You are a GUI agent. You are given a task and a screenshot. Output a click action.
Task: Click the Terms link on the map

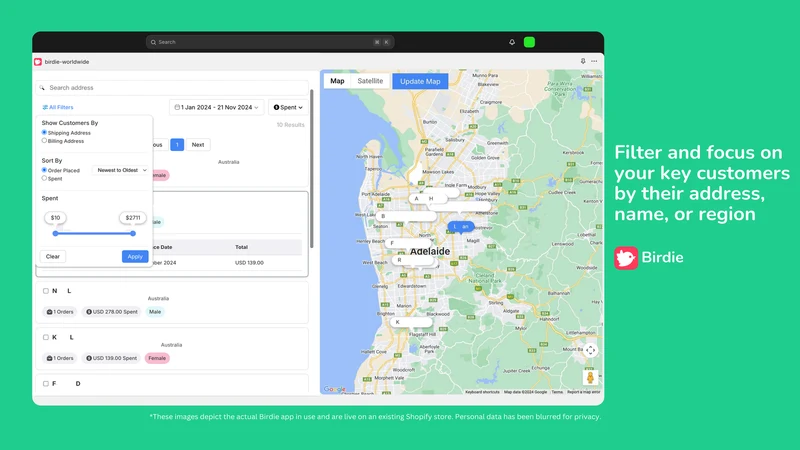click(557, 392)
